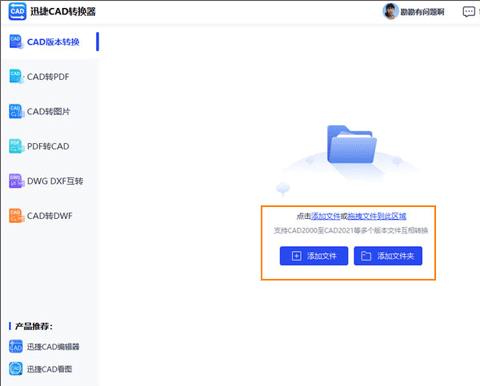Click the PDF转CAD sidebar icon
The width and height of the screenshot is (480, 386).
16,146
